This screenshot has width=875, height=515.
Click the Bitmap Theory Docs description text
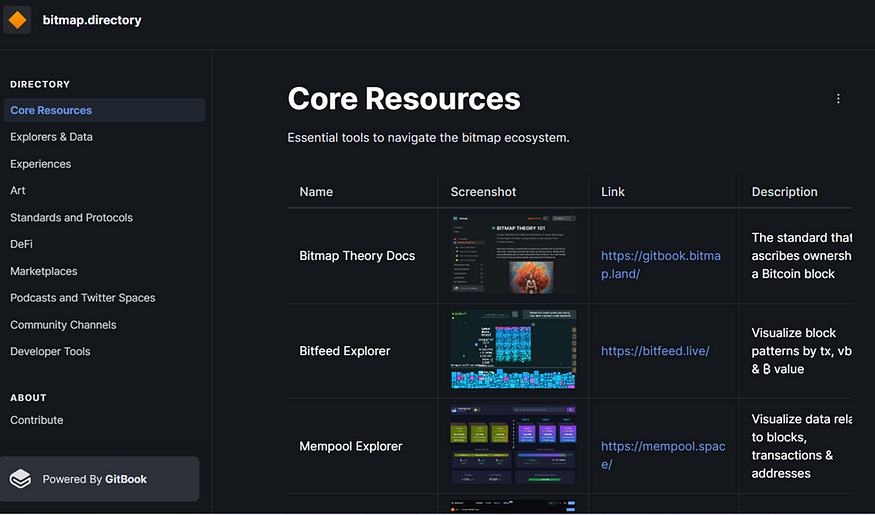[x=801, y=256]
